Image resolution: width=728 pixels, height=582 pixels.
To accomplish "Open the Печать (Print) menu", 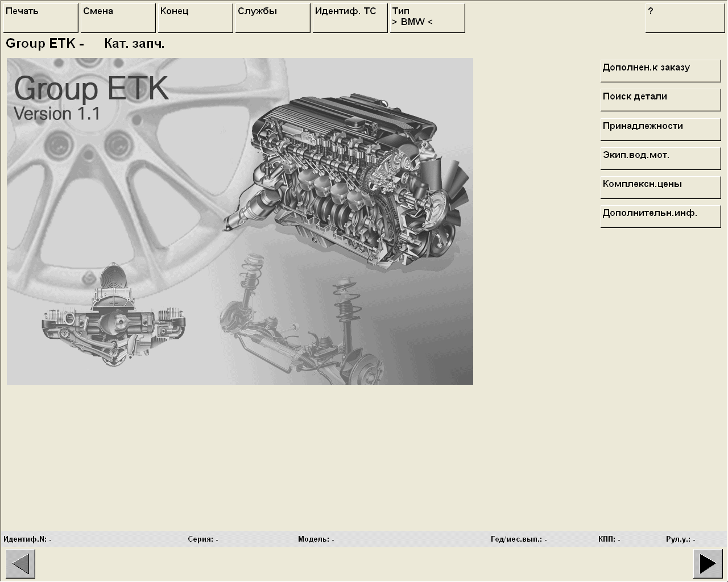I will [41, 18].
